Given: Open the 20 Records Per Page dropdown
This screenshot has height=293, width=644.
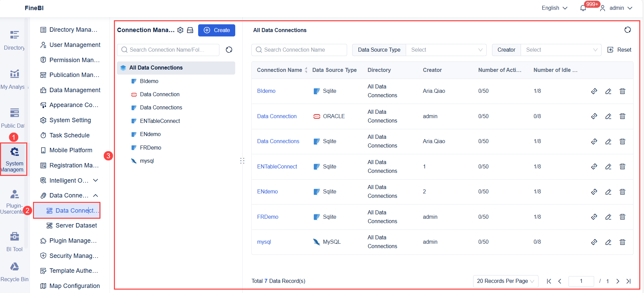Looking at the screenshot, I should (x=505, y=281).
